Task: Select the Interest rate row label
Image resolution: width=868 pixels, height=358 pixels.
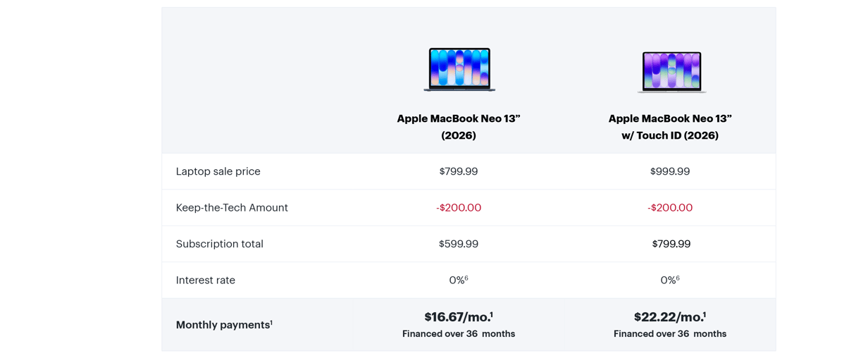Action: pyautogui.click(x=205, y=280)
